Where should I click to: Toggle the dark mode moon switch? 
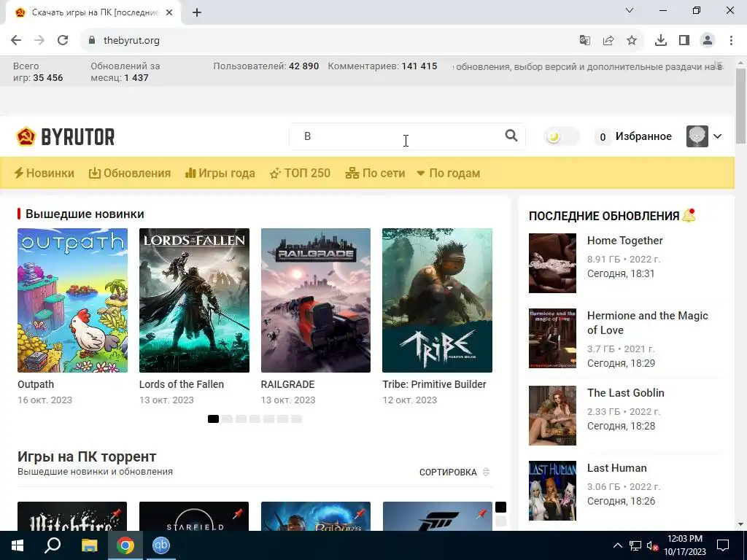click(562, 136)
